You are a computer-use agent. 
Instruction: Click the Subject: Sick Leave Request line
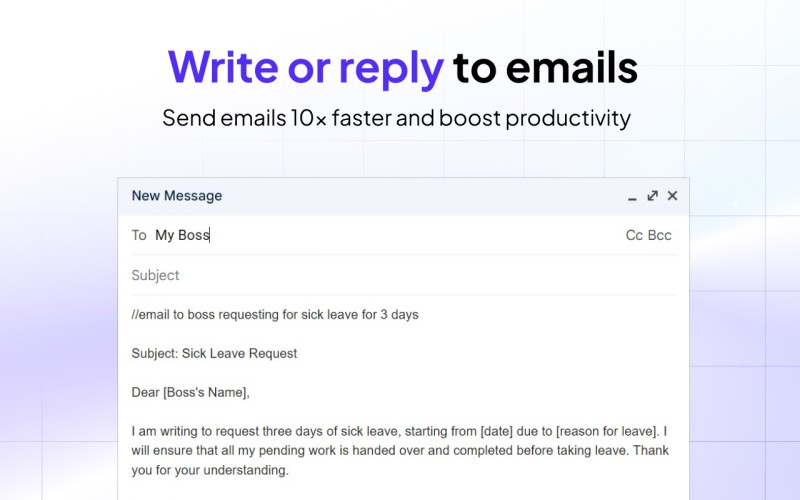(214, 354)
